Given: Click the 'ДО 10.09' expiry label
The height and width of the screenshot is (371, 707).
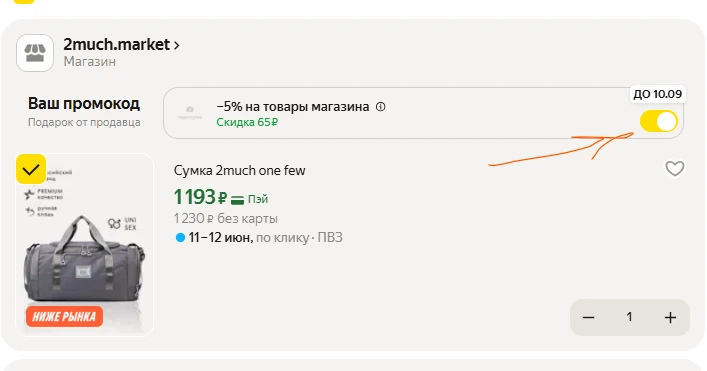Looking at the screenshot, I should pos(657,94).
